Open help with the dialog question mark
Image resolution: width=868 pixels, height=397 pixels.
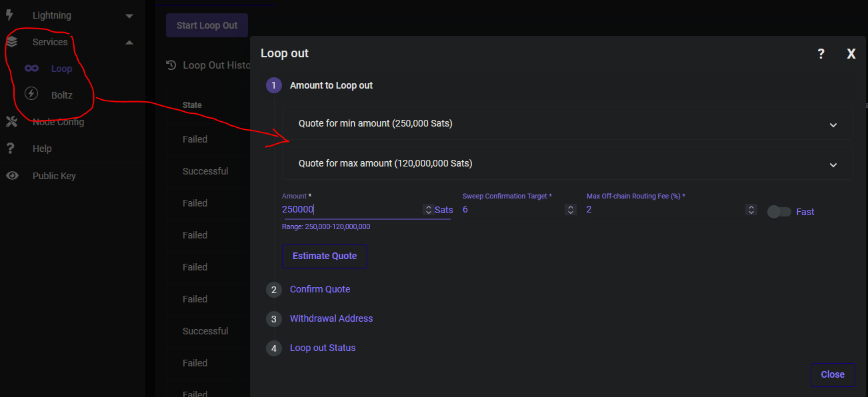[x=821, y=54]
